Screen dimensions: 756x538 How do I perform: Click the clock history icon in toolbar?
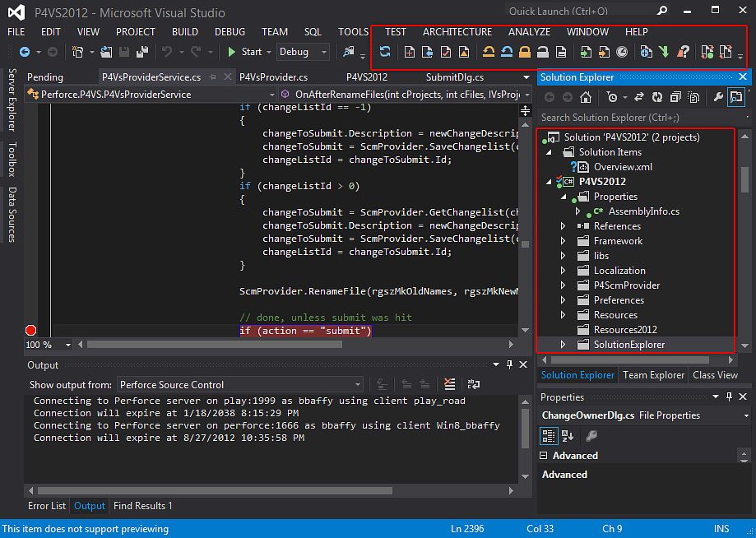coord(622,52)
